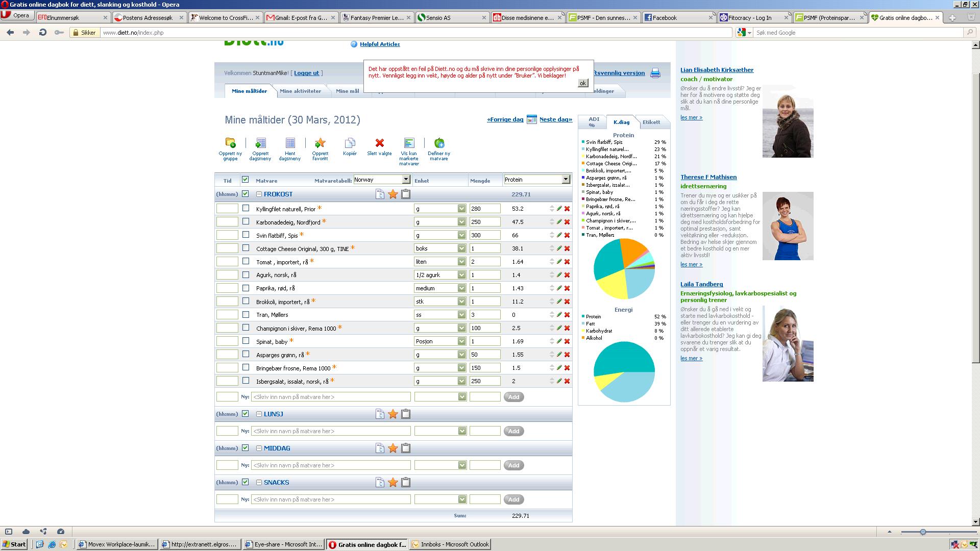This screenshot has width=980, height=551.
Task: Delete the Kyllingfilet naturell row
Action: 567,209
